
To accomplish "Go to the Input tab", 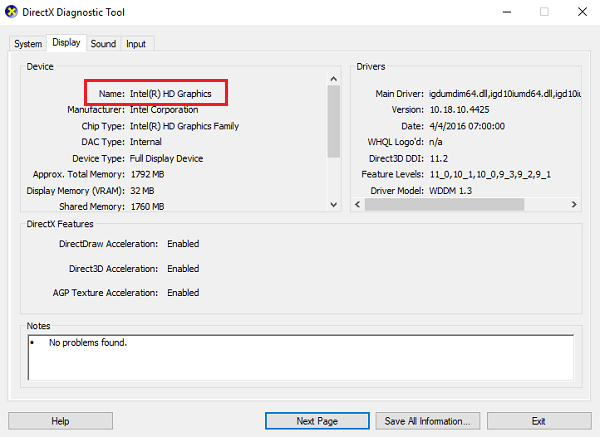I will [136, 44].
